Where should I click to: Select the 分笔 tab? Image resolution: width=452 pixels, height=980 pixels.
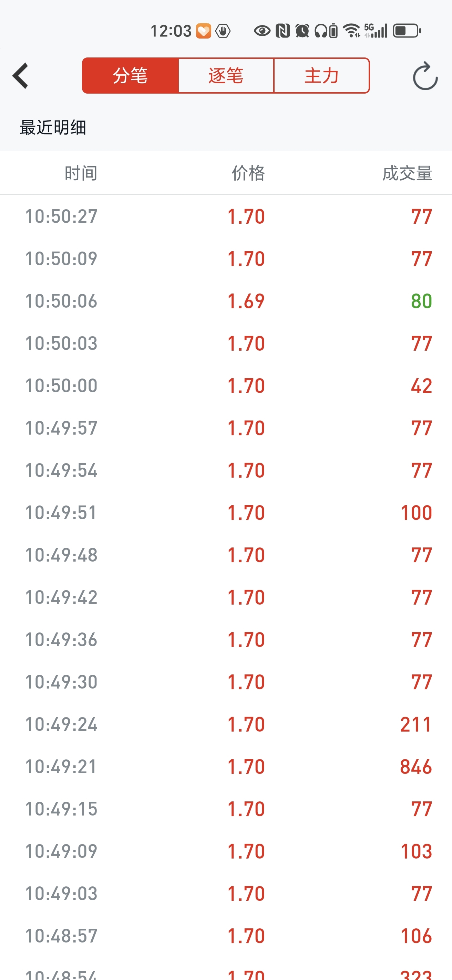point(130,76)
